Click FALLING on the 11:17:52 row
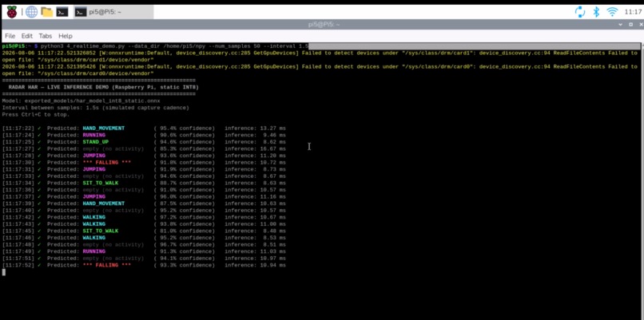The width and height of the screenshot is (644, 320). [107, 265]
